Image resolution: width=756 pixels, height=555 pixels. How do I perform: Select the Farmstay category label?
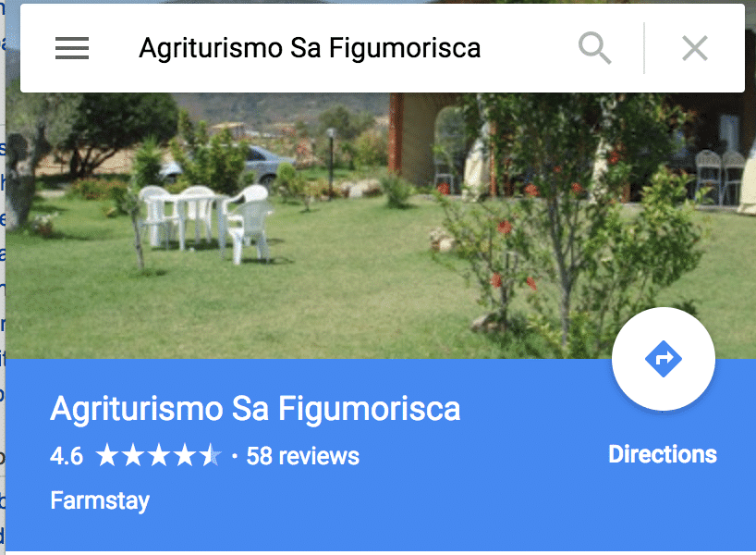(100, 501)
